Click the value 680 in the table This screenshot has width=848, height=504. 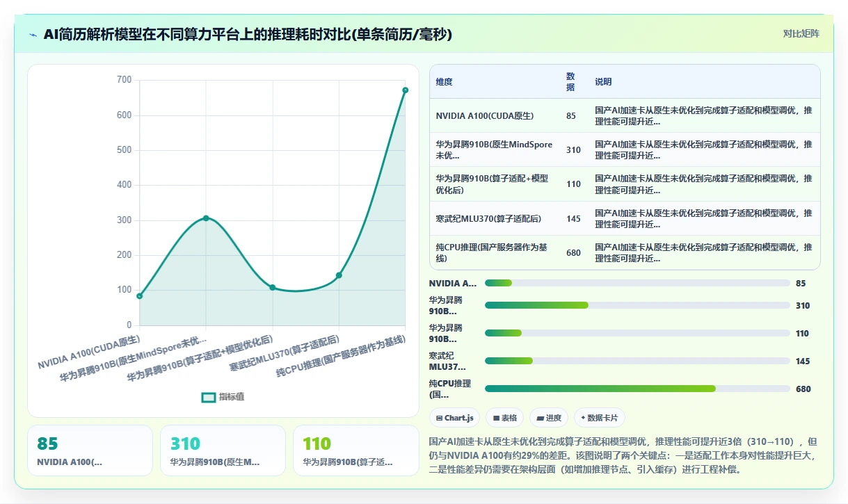pos(573,253)
